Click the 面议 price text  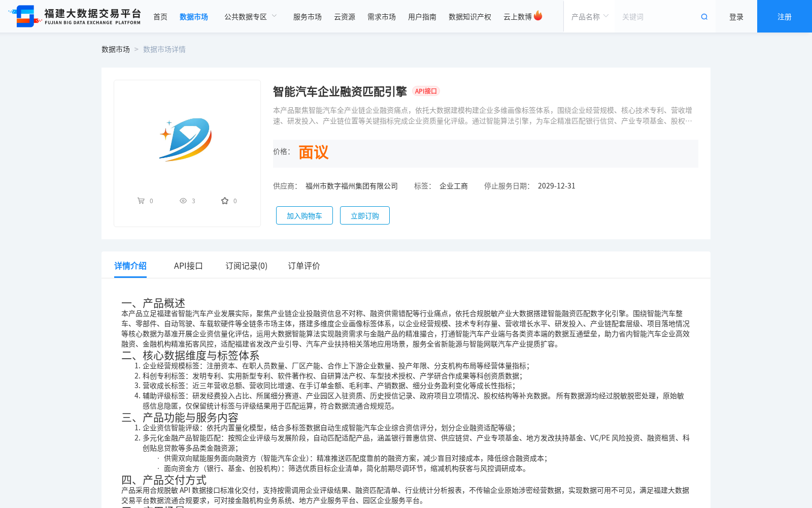tap(314, 152)
